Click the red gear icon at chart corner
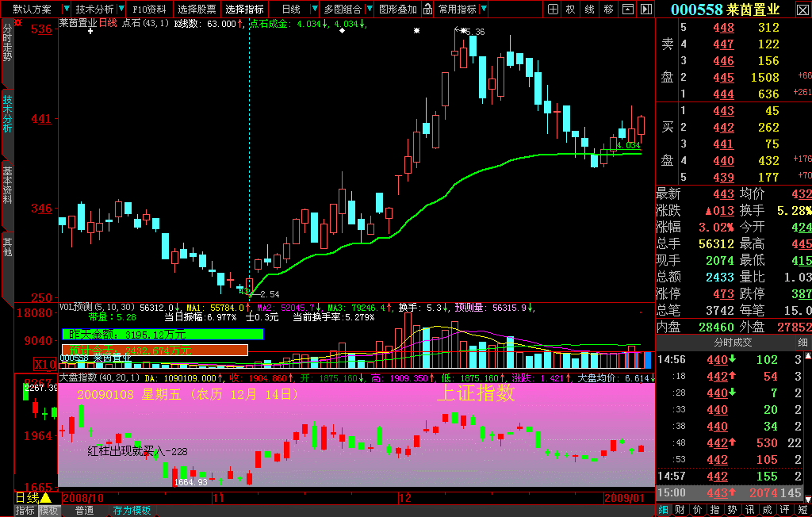 [19, 23]
